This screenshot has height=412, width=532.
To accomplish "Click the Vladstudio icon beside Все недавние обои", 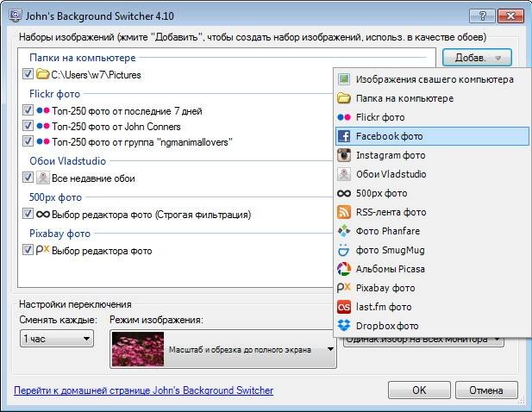I will 43,178.
